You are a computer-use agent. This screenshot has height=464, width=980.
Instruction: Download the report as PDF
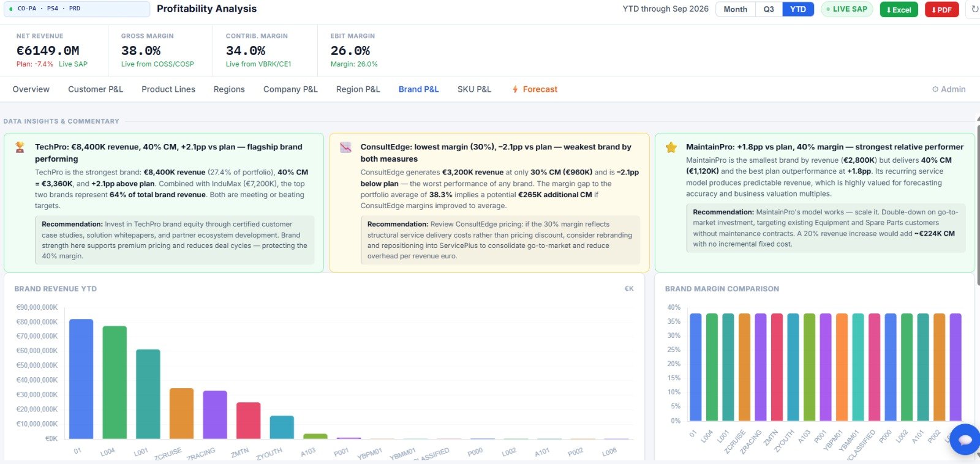click(x=942, y=10)
